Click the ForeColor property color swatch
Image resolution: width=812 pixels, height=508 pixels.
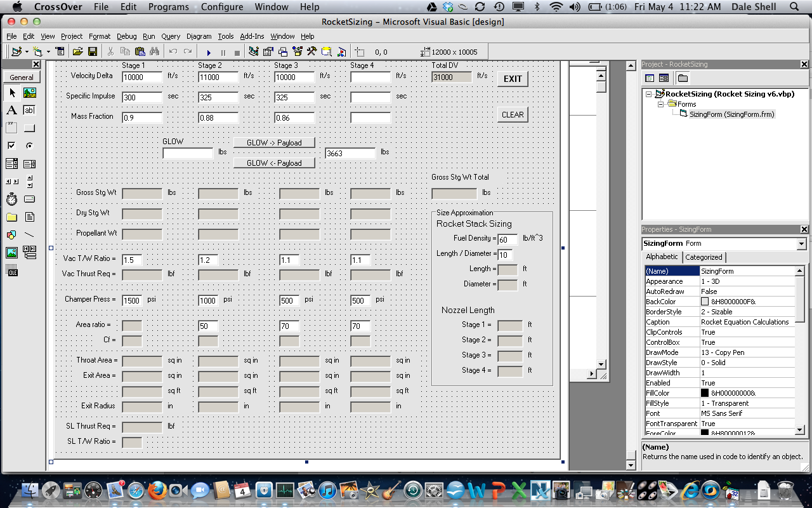tap(705, 433)
